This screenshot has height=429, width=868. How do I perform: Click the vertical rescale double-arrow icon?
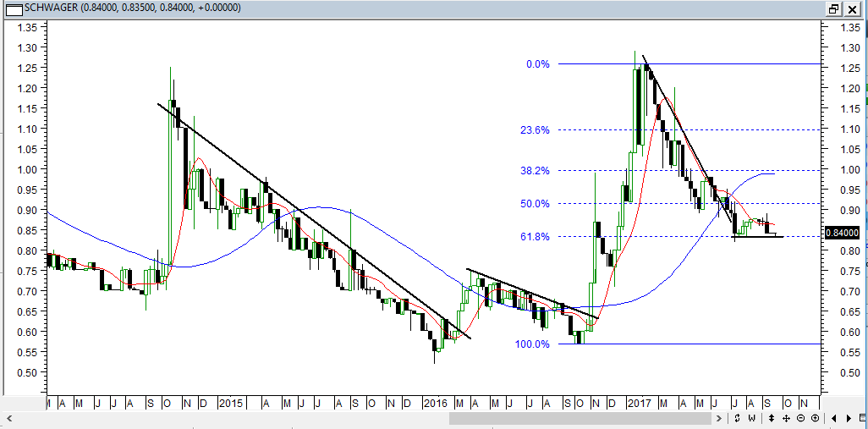(x=772, y=418)
